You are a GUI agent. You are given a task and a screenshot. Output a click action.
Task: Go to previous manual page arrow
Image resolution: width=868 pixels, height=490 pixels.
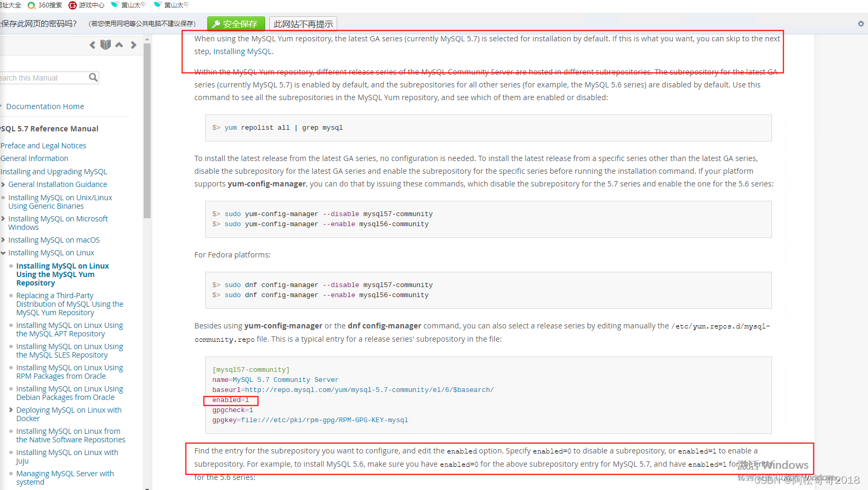92,45
